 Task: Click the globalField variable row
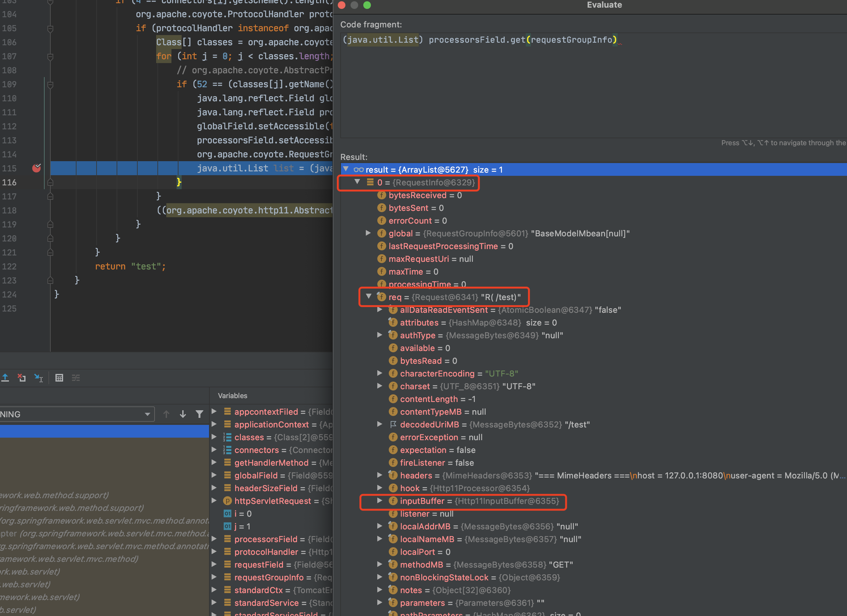(x=271, y=475)
